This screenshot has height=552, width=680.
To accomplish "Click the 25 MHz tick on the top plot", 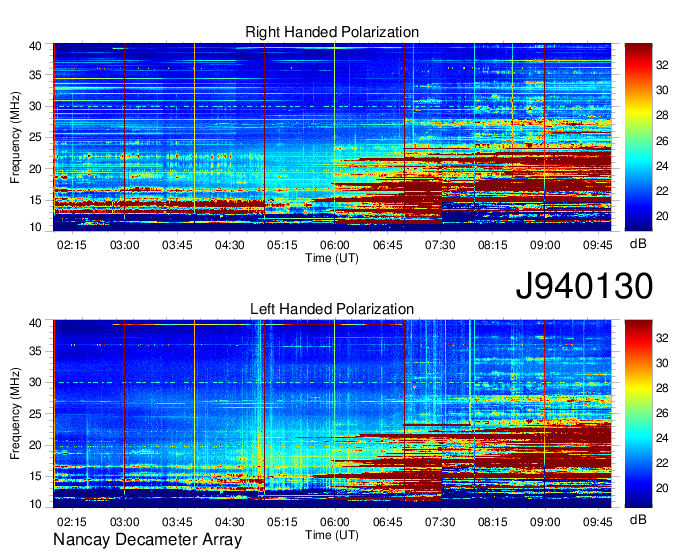I will [x=35, y=137].
